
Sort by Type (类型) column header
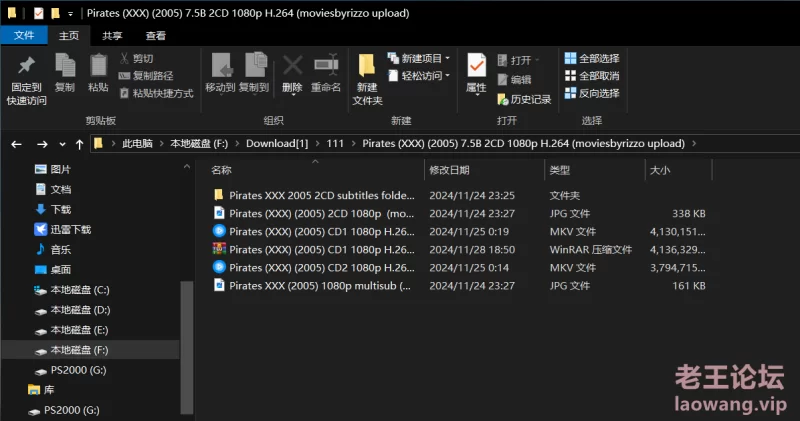click(560, 170)
